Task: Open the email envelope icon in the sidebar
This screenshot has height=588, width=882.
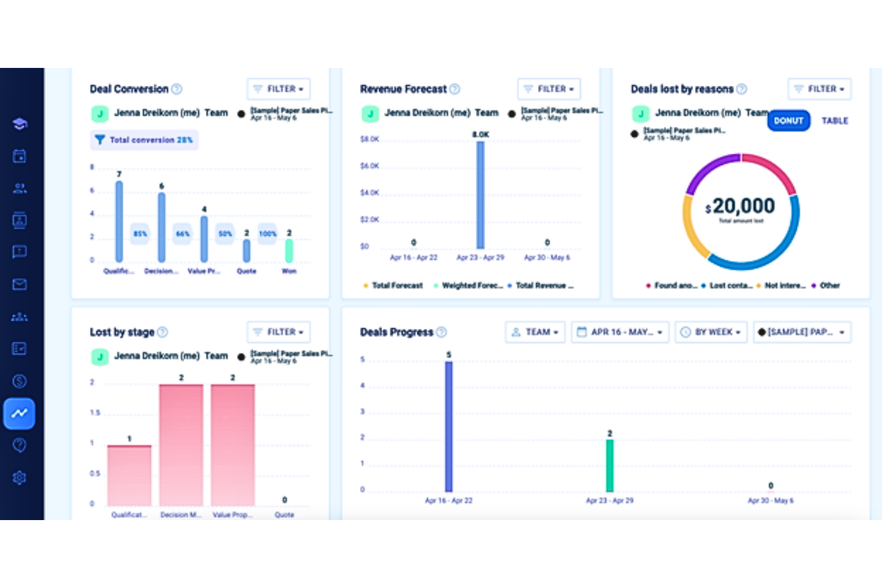Action: coord(20,284)
